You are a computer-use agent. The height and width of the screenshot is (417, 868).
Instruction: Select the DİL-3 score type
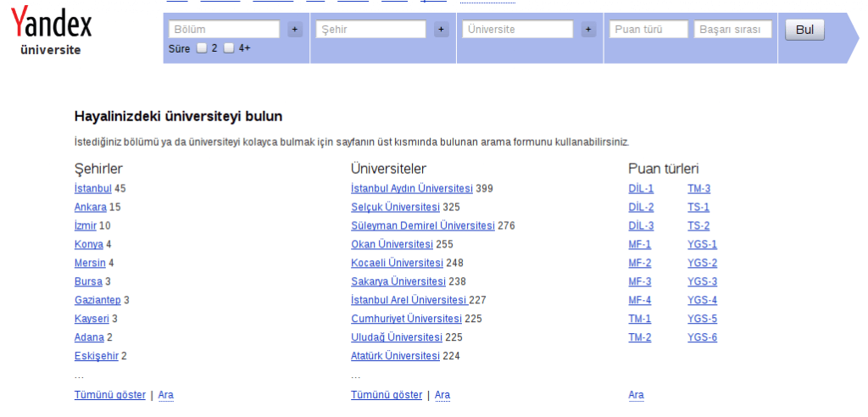click(641, 225)
